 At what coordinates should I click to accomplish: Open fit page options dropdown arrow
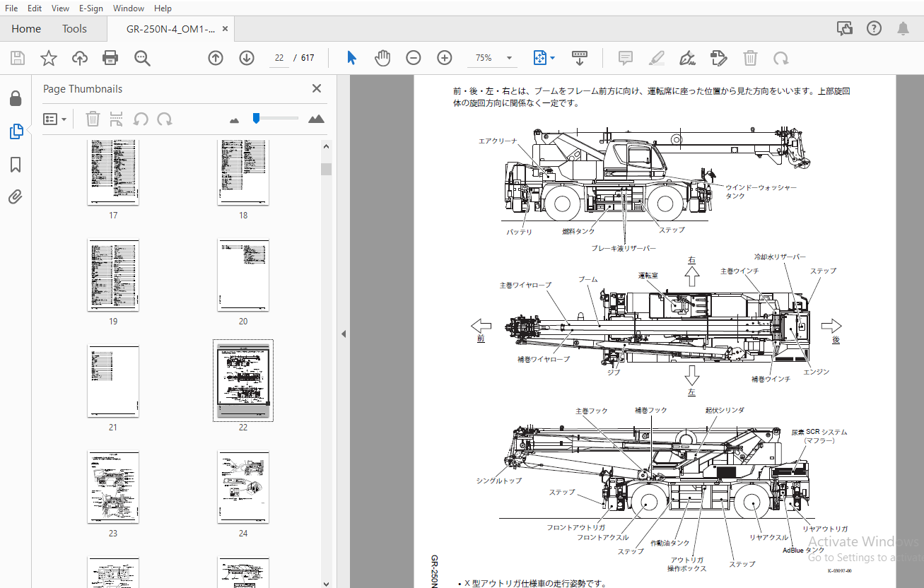coord(553,58)
